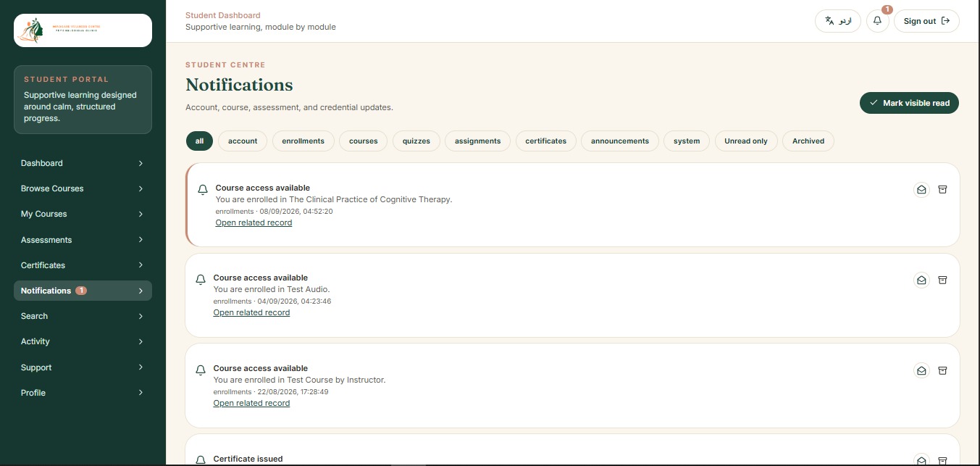Open Dashboard in the sidebar
Viewport: 980px width, 466px height.
pos(83,163)
